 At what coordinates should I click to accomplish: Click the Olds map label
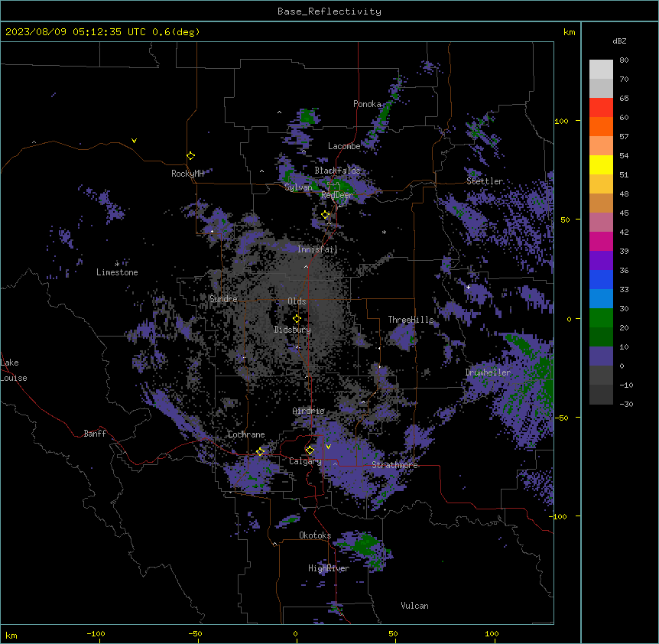click(297, 301)
